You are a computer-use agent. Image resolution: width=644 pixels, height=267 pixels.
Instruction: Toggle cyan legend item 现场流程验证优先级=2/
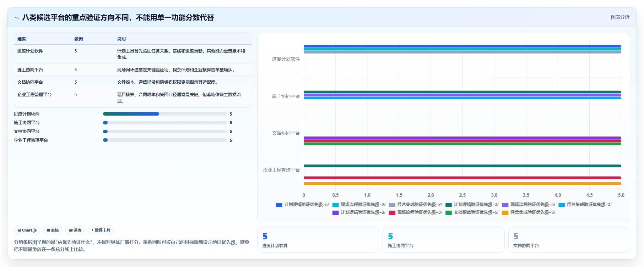click(359, 205)
